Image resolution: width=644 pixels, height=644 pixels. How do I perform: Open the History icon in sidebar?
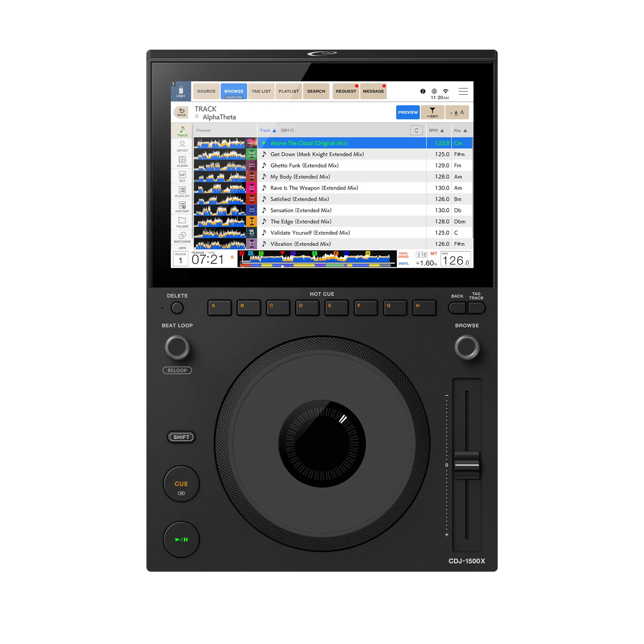coord(182,207)
